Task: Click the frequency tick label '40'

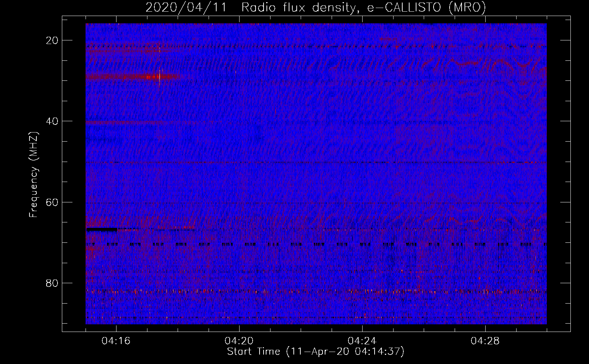Action: click(x=52, y=121)
